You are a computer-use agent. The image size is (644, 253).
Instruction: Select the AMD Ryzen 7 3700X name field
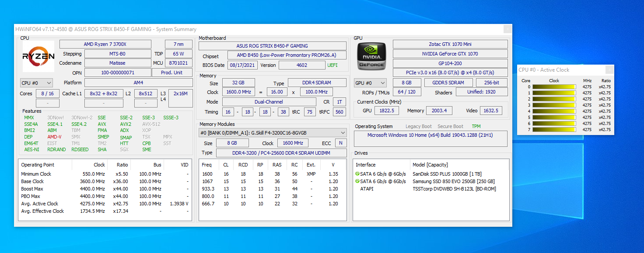[105, 44]
